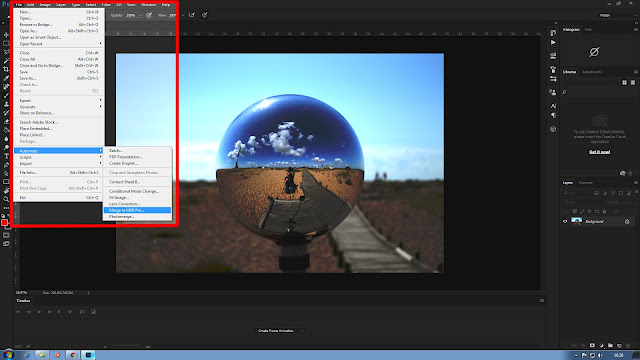Screen dimensions: 640x360
Task: Click the Exit entry in File menu
Action: (x=59, y=198)
